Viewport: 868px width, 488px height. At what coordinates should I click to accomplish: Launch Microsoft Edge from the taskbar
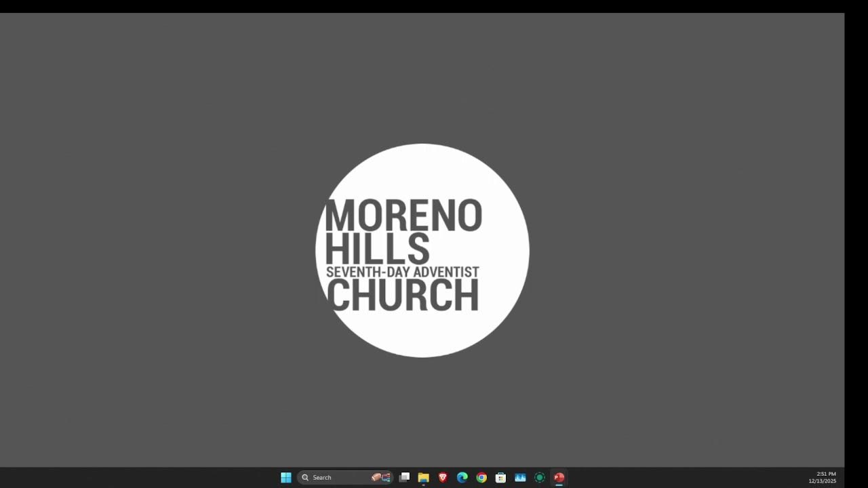click(x=462, y=478)
